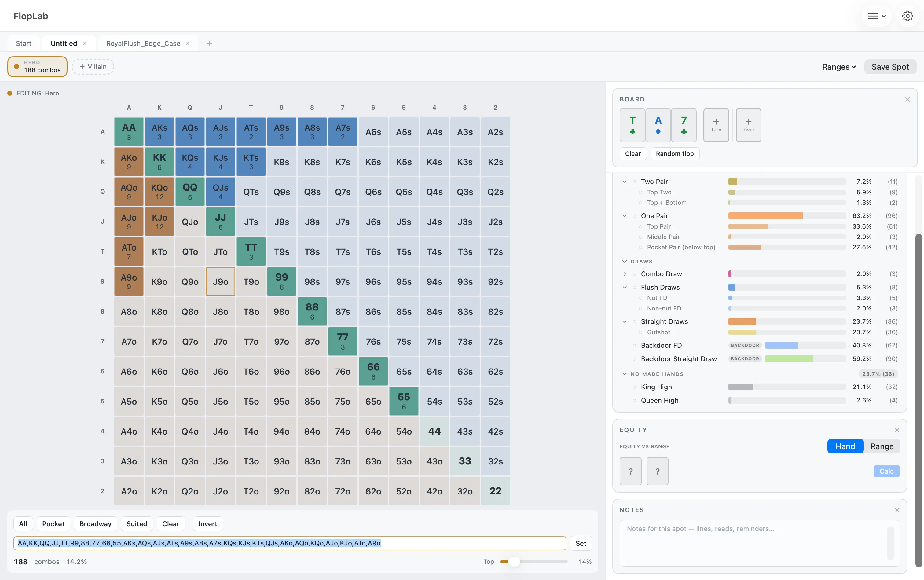Open the RoyalFlush_Edge_Case tab
The image size is (924, 580).
tap(143, 43)
